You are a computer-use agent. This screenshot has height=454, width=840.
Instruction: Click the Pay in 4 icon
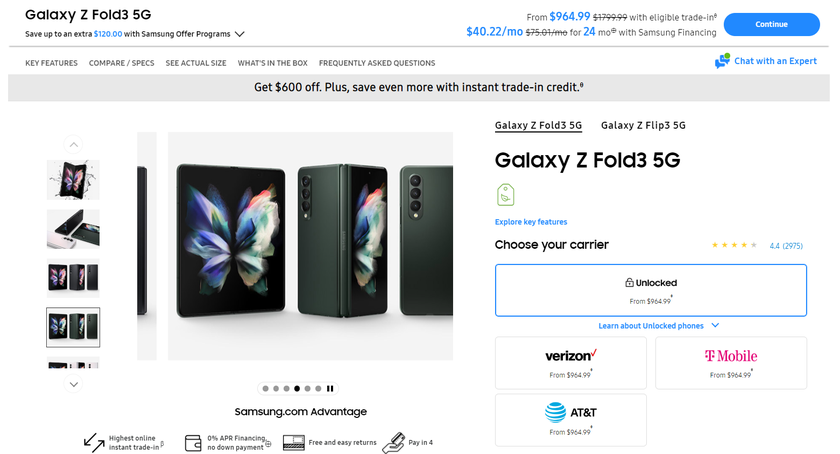394,442
